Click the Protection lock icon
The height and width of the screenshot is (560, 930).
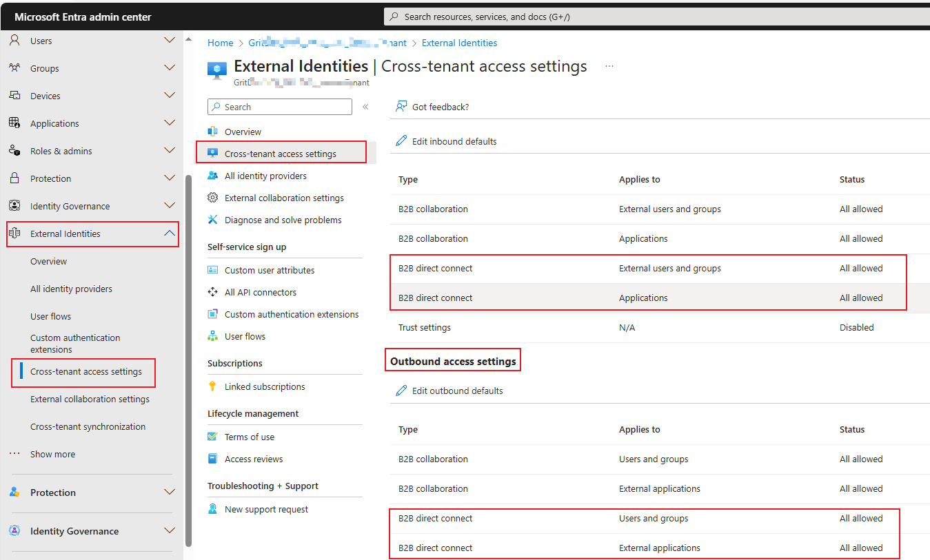(x=14, y=178)
